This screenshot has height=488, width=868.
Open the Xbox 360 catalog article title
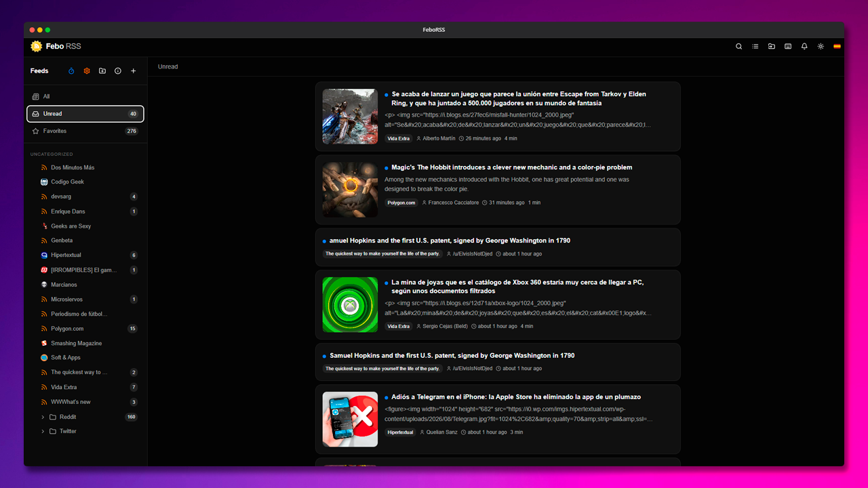click(x=517, y=287)
